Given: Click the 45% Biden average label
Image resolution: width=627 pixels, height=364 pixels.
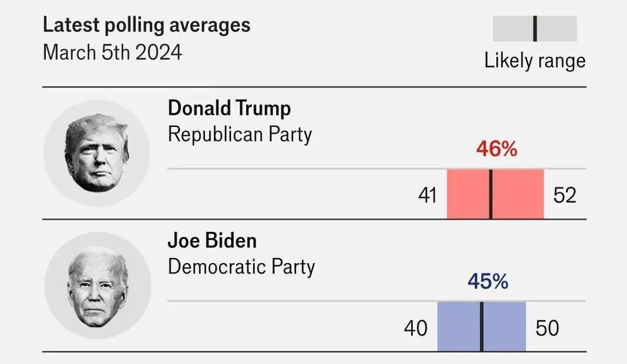Looking at the screenshot, I should point(487,282).
